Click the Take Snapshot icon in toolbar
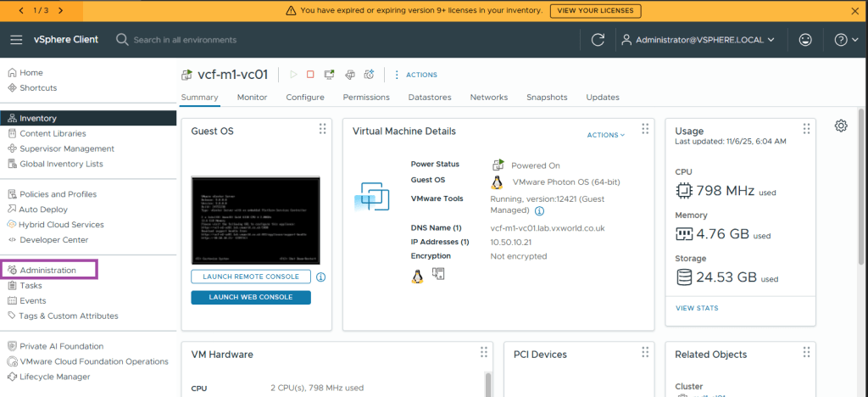868x397 pixels. (x=369, y=75)
